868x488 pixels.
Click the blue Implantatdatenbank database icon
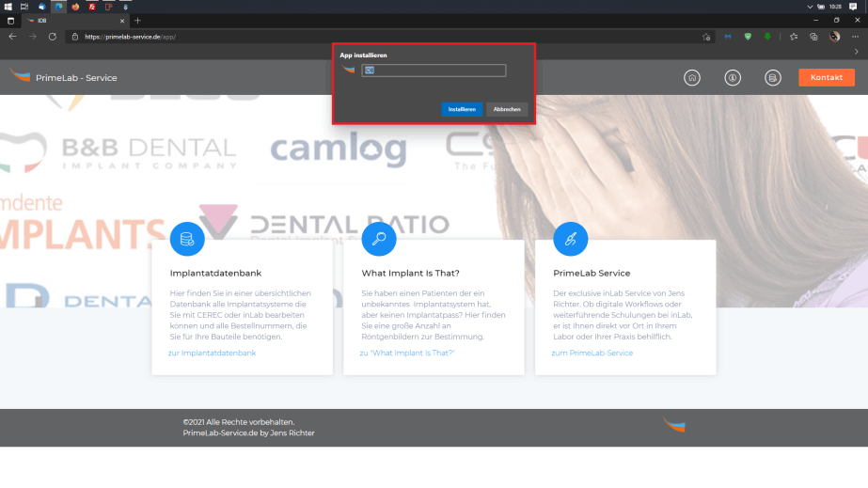click(187, 239)
